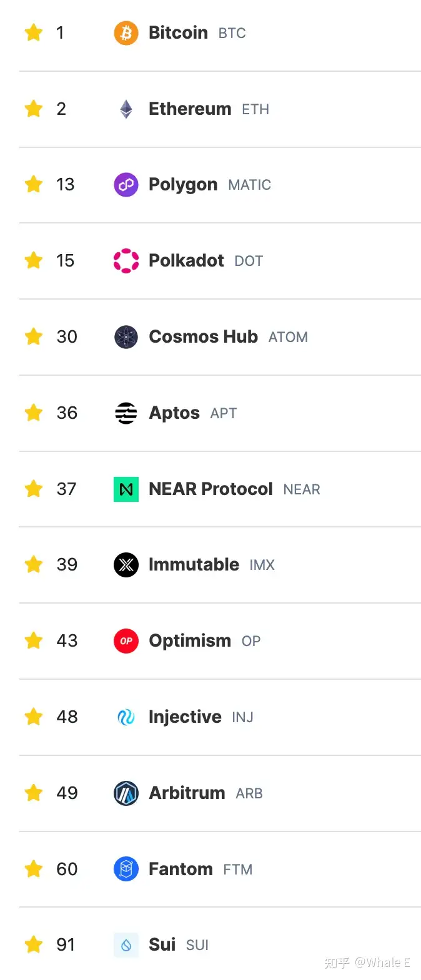Click the Cosmos Hub atom icon
The image size is (421, 980).
(126, 337)
